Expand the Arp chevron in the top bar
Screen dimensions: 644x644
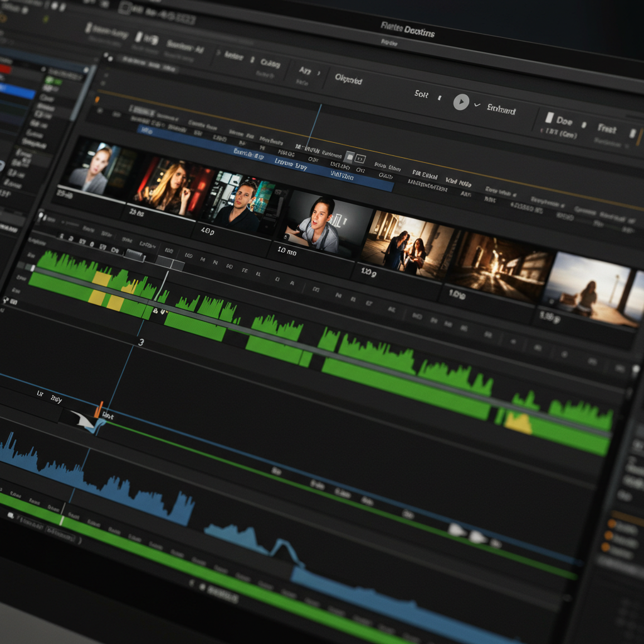click(x=319, y=73)
